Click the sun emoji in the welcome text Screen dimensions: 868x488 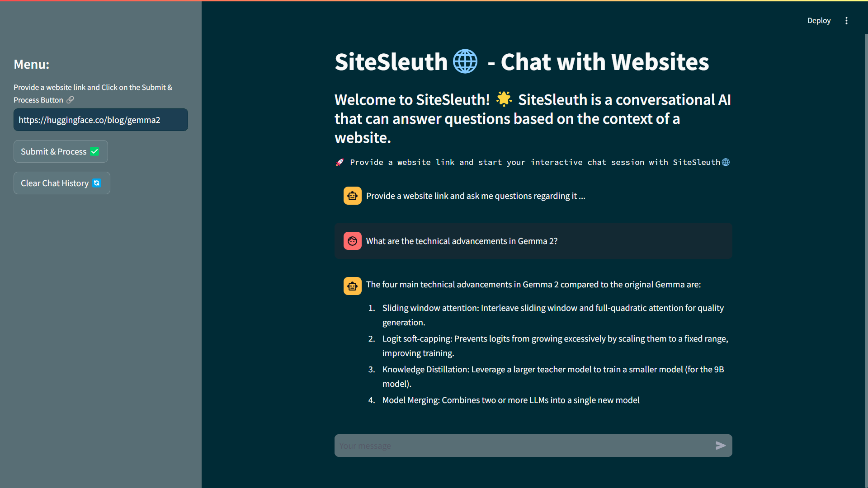(x=504, y=99)
